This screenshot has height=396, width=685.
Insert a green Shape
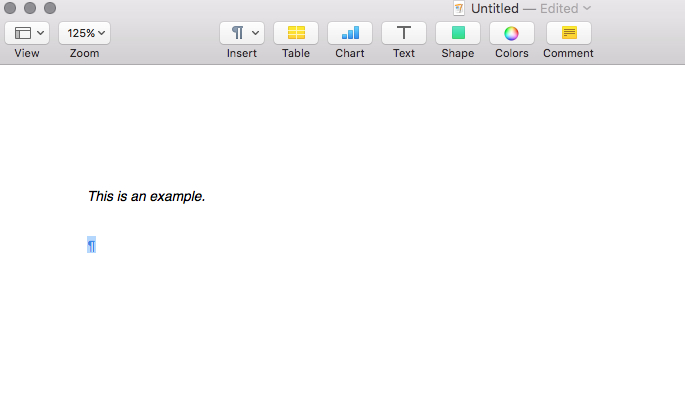(x=458, y=33)
